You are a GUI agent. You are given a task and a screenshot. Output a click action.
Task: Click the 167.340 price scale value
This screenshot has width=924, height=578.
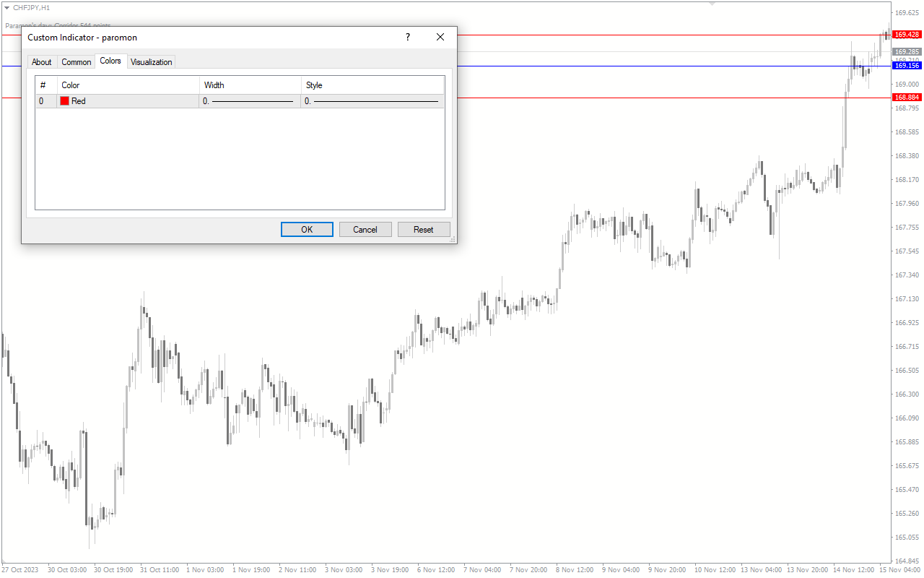(x=907, y=275)
